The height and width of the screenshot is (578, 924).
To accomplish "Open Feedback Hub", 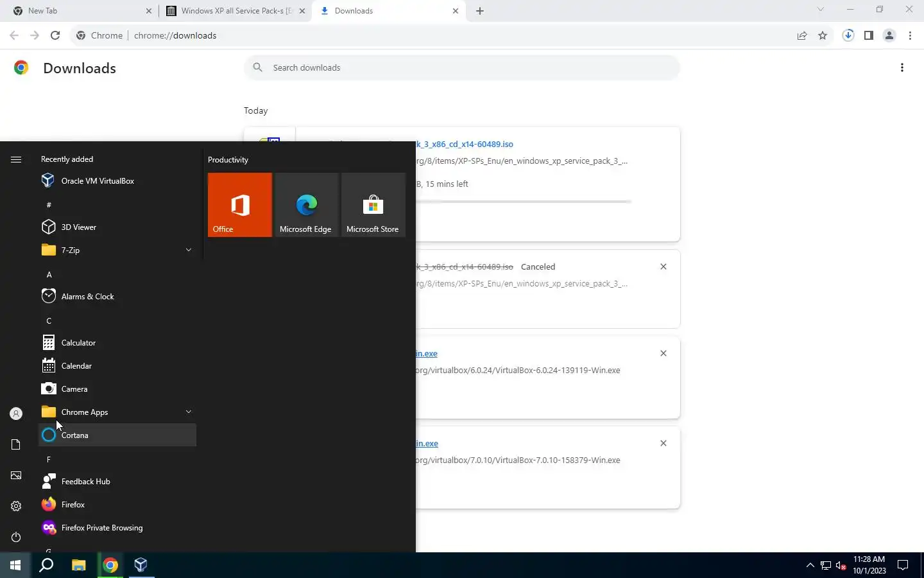I will 117,482.
